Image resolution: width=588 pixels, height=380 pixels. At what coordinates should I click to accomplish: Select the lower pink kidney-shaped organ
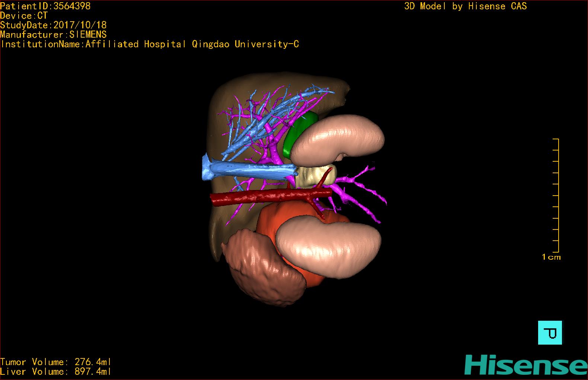pyautogui.click(x=329, y=246)
